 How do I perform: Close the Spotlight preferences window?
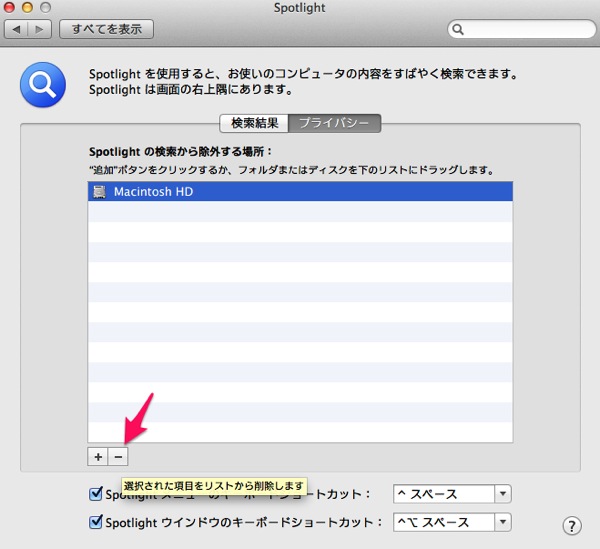click(9, 7)
